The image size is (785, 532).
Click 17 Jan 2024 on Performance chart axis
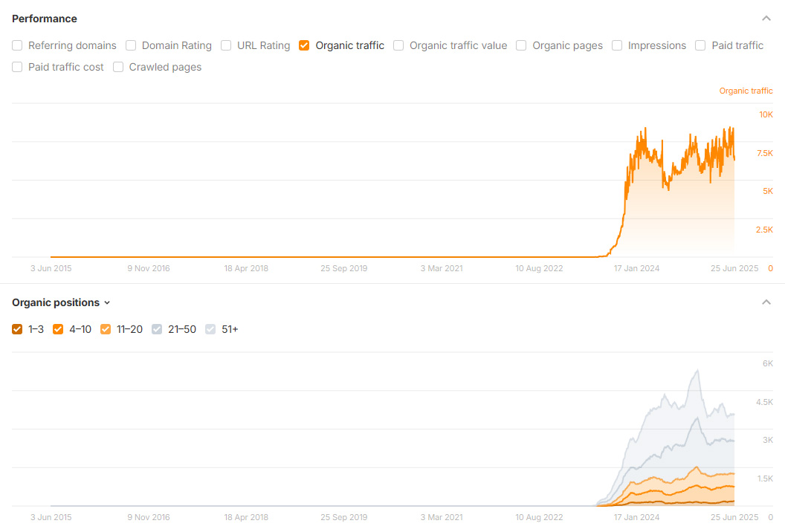click(636, 268)
